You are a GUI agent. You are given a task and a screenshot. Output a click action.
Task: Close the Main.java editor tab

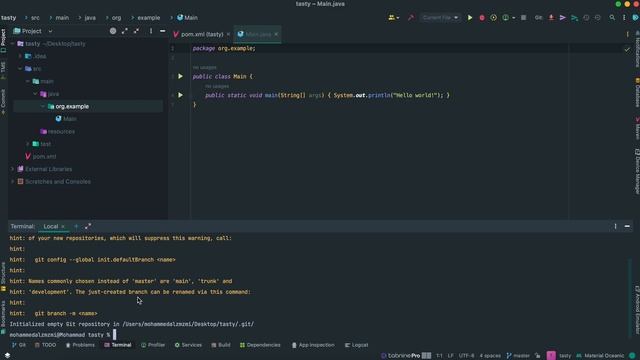276,34
